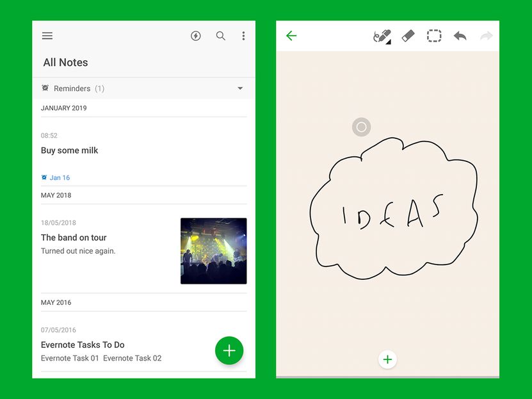This screenshot has height=399, width=532.
Task: Open the Reminders section header
Action: tap(72, 88)
